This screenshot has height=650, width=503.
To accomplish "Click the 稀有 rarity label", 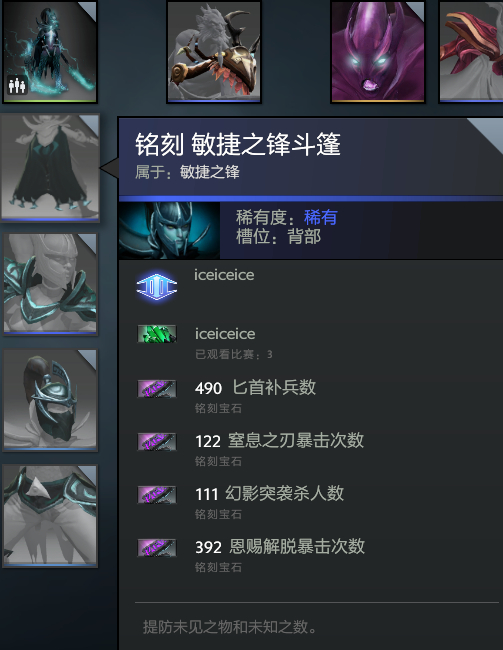I will [x=321, y=217].
